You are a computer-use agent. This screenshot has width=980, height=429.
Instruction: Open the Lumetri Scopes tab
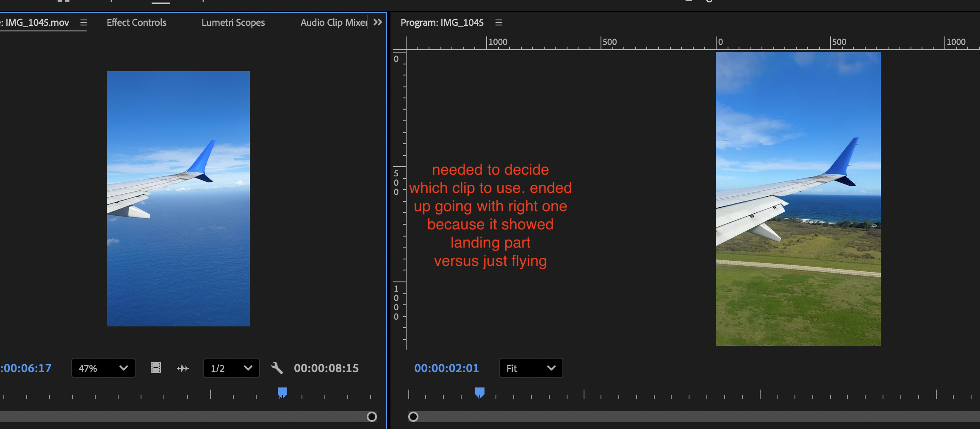click(233, 22)
